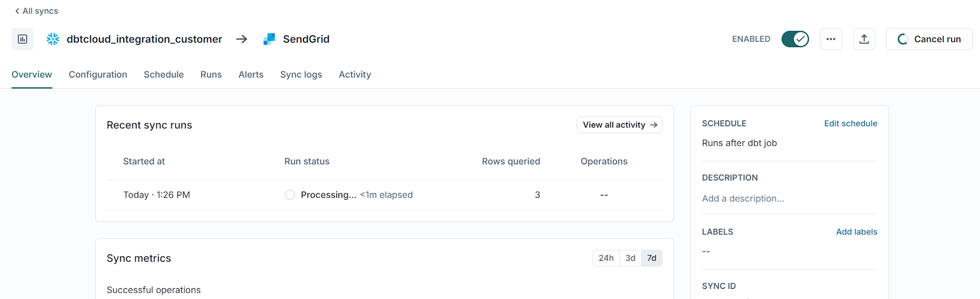980x299 pixels.
Task: Click the Add a description field
Action: 789,199
